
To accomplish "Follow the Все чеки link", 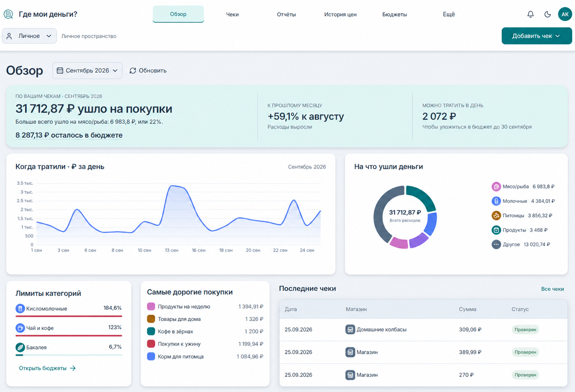I will click(x=552, y=289).
